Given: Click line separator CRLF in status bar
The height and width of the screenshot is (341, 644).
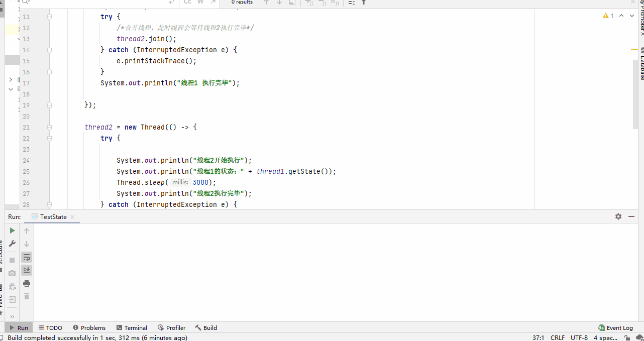Looking at the screenshot, I should click(x=558, y=337).
